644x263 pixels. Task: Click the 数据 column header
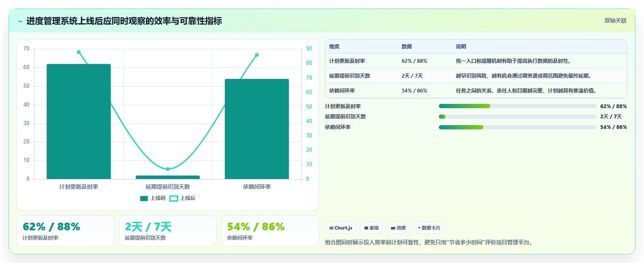click(x=407, y=47)
